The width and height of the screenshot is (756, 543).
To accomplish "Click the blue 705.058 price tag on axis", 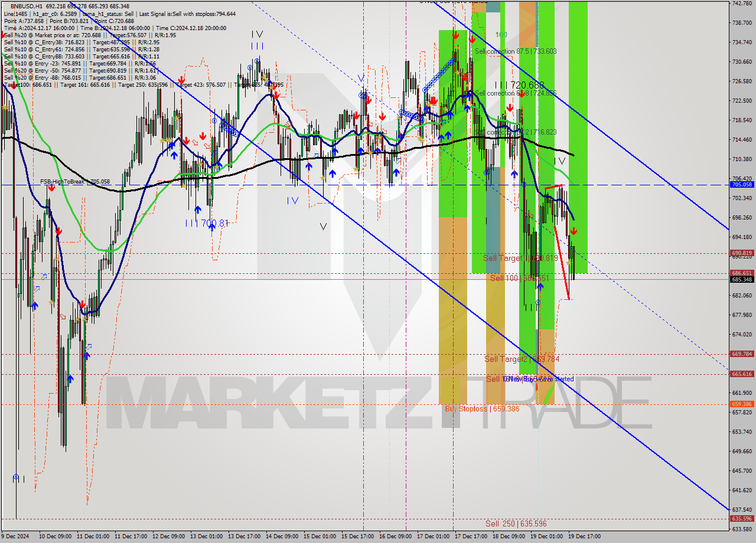I will point(742,185).
